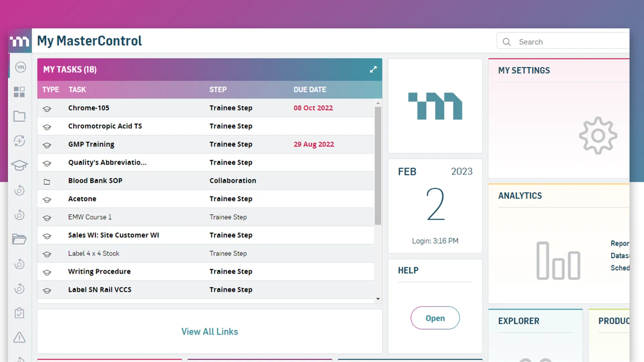644x362 pixels.
Task: Click the scroll up arrow of task list
Action: coord(378,103)
